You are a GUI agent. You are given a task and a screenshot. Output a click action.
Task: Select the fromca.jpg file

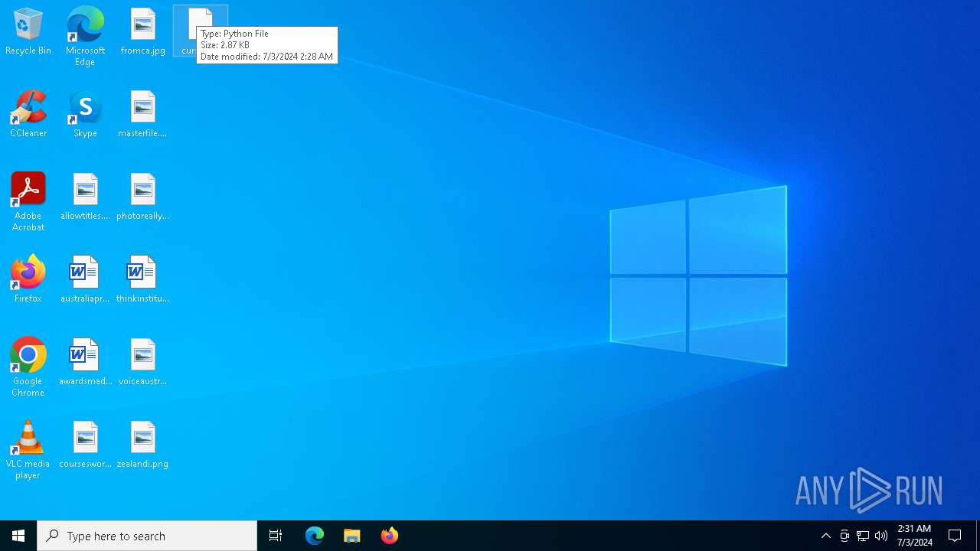143,31
